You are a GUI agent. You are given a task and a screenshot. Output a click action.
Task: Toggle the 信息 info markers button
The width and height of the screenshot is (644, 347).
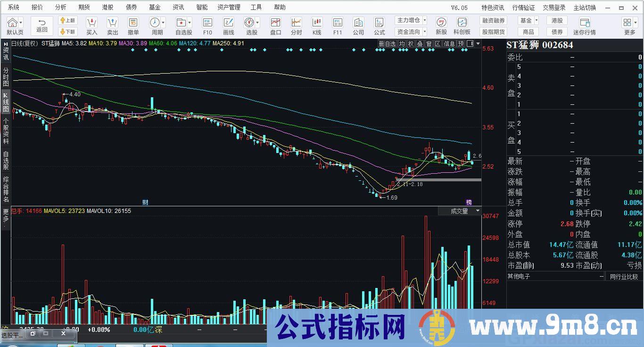pos(449,43)
